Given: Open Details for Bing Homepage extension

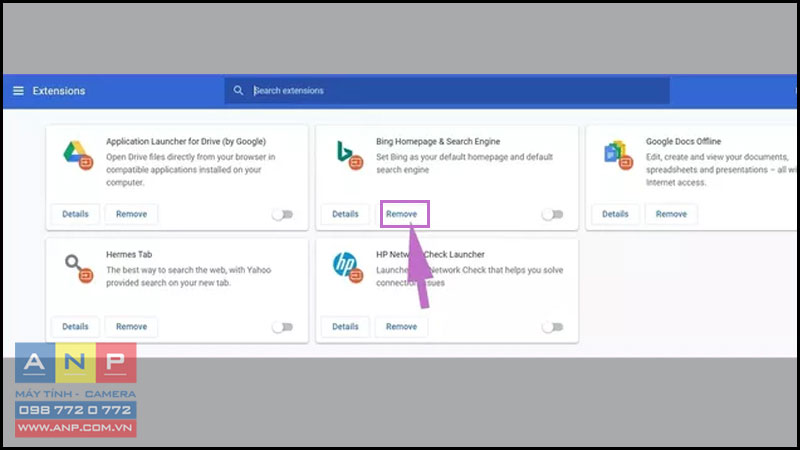Looking at the screenshot, I should pos(345,214).
